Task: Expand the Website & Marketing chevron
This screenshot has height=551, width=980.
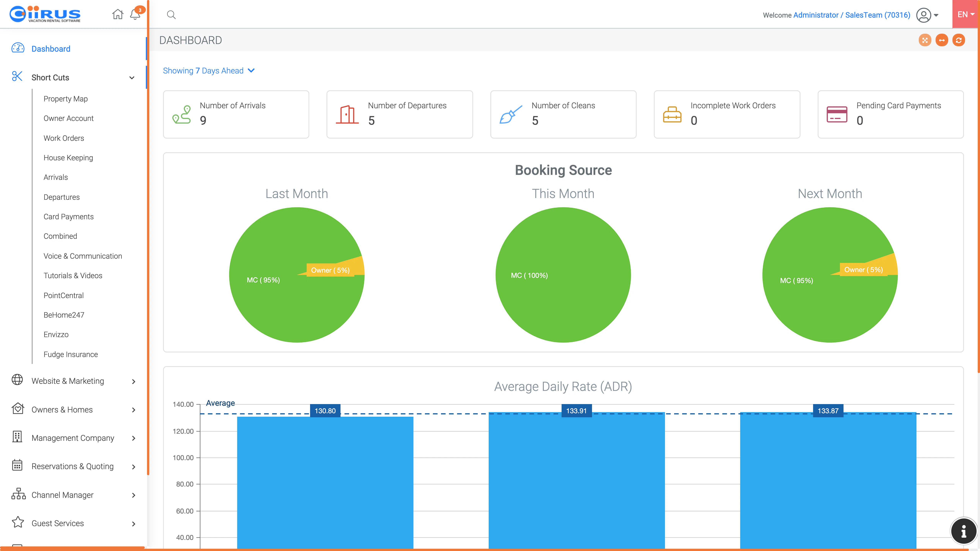Action: (134, 381)
